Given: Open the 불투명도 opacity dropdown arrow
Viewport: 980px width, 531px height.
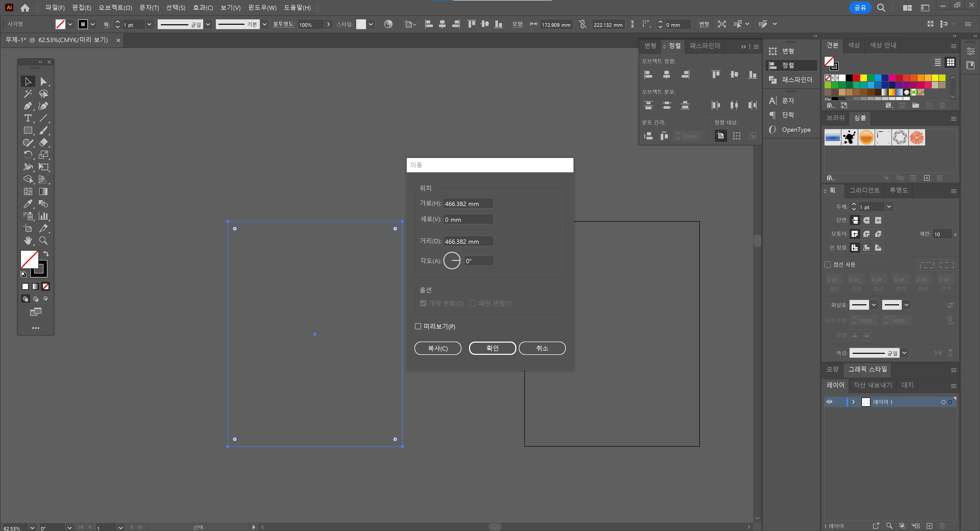Looking at the screenshot, I should [x=328, y=24].
